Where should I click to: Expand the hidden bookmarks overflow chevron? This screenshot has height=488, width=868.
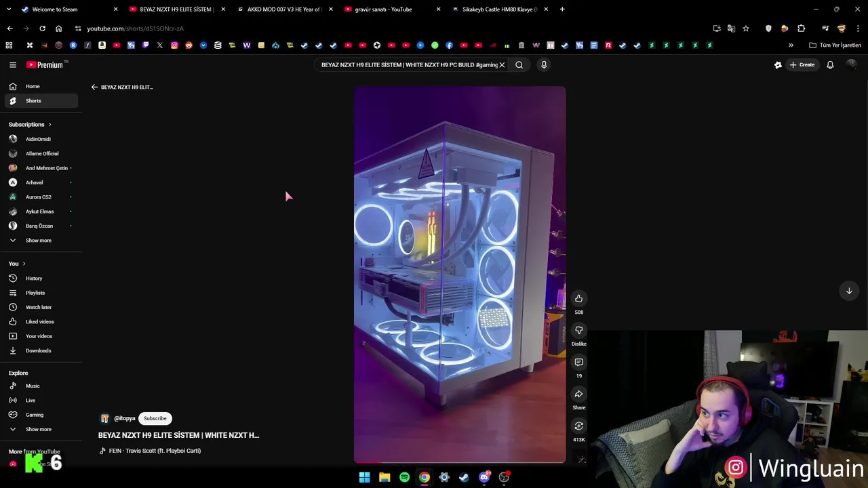[x=791, y=45]
